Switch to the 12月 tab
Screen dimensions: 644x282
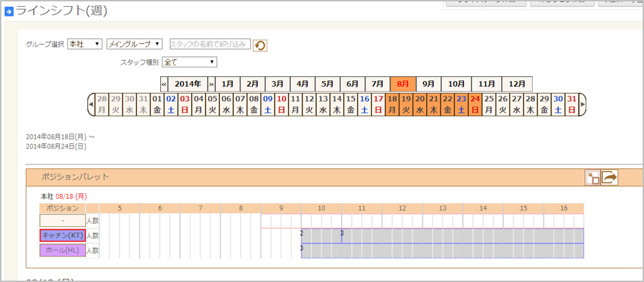pos(517,84)
